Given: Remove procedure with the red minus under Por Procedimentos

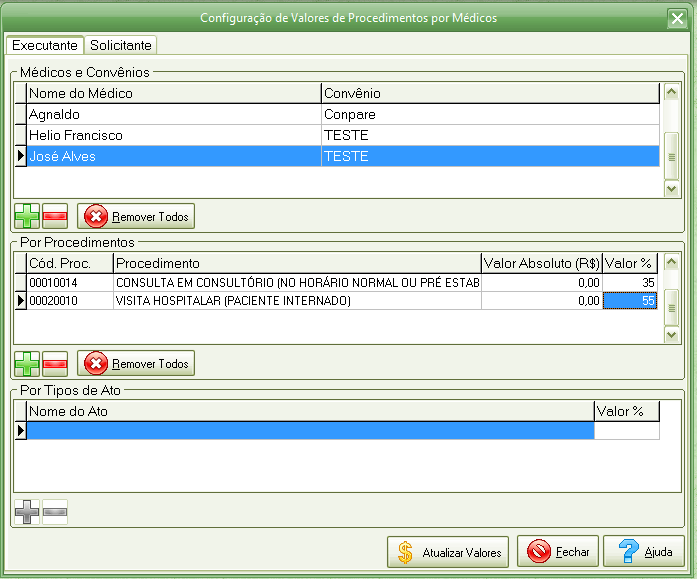Looking at the screenshot, I should (x=55, y=363).
